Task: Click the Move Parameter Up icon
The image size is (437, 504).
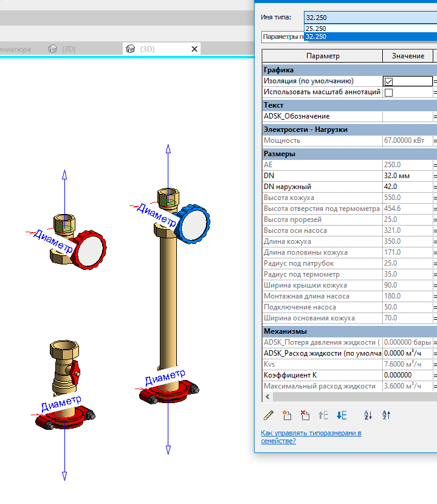Action: click(323, 415)
